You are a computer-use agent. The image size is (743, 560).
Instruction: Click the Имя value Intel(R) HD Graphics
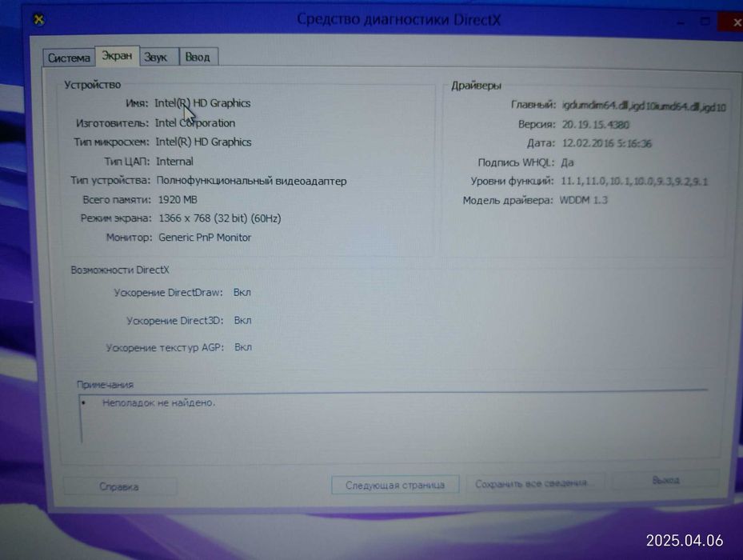point(202,103)
